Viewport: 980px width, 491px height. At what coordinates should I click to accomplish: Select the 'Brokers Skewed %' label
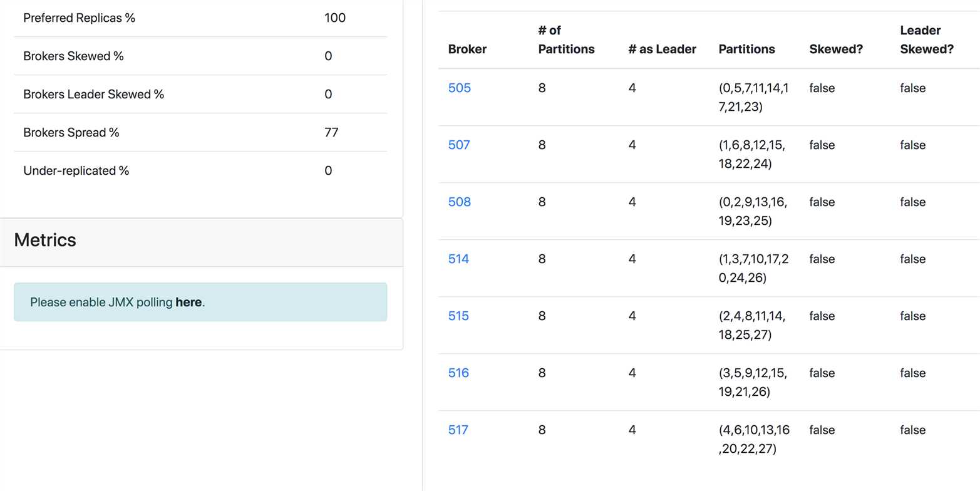73,56
